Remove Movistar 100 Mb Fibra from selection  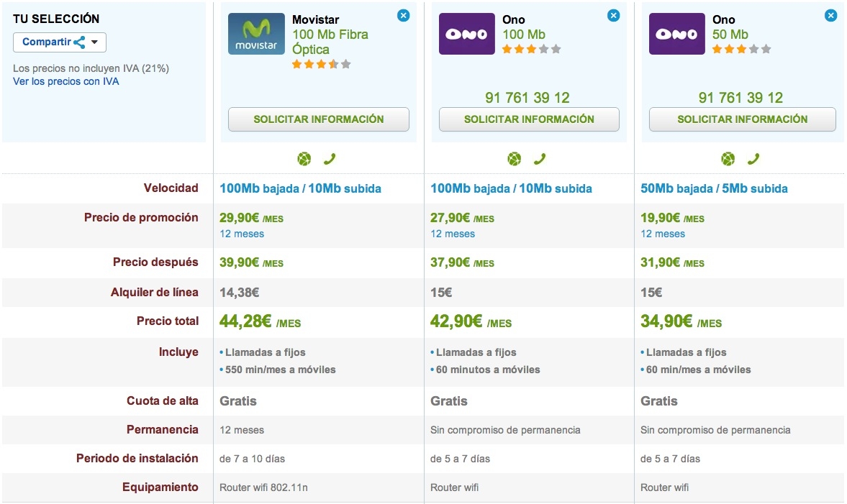403,16
